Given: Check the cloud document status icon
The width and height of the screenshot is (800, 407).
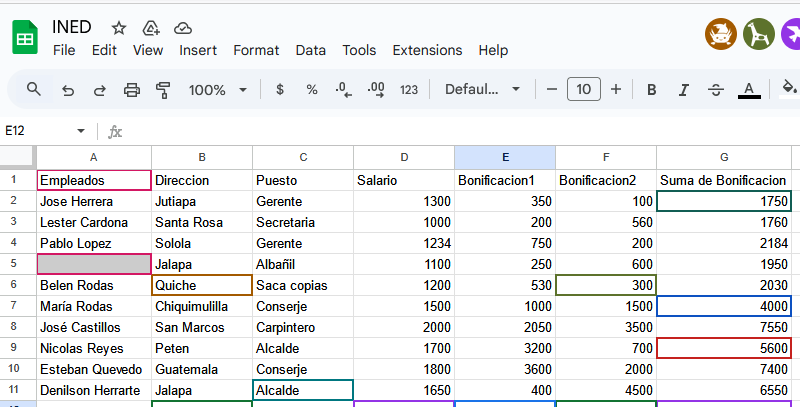Looking at the screenshot, I should (183, 28).
